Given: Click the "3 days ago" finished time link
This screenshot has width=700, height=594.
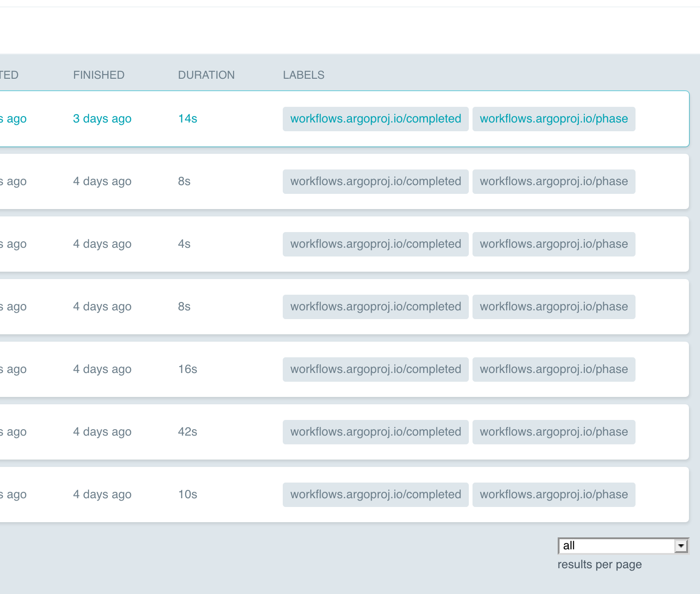Looking at the screenshot, I should coord(102,118).
